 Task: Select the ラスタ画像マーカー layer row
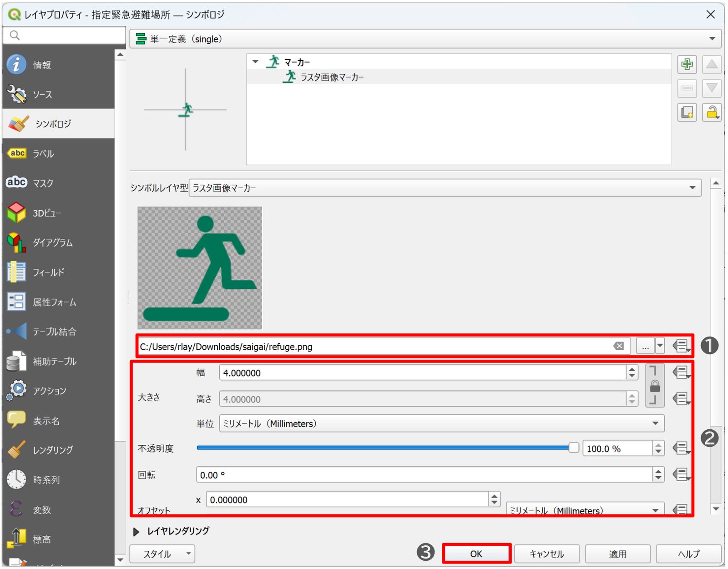coord(459,77)
